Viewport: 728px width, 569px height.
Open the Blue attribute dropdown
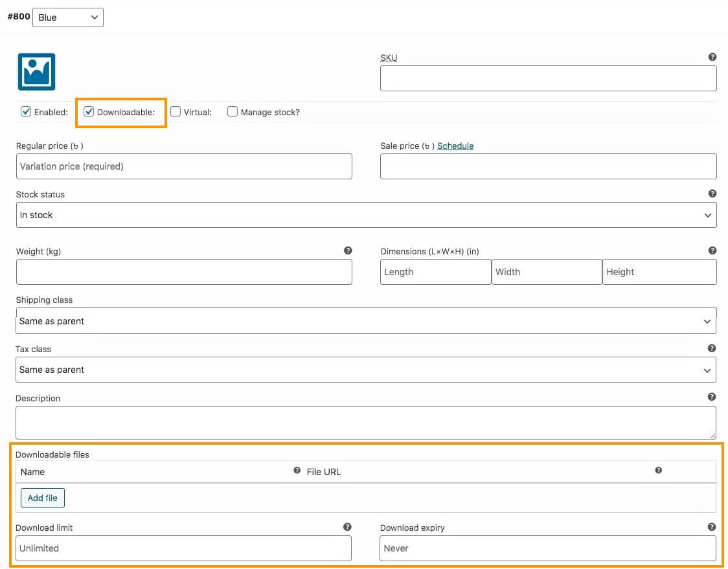tap(67, 17)
